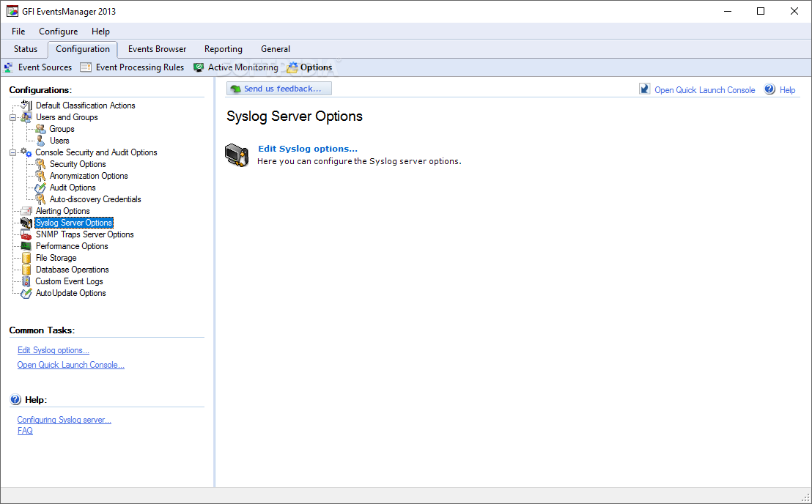Image resolution: width=812 pixels, height=504 pixels.
Task: Open Configuring Syslog server help link
Action: click(64, 420)
